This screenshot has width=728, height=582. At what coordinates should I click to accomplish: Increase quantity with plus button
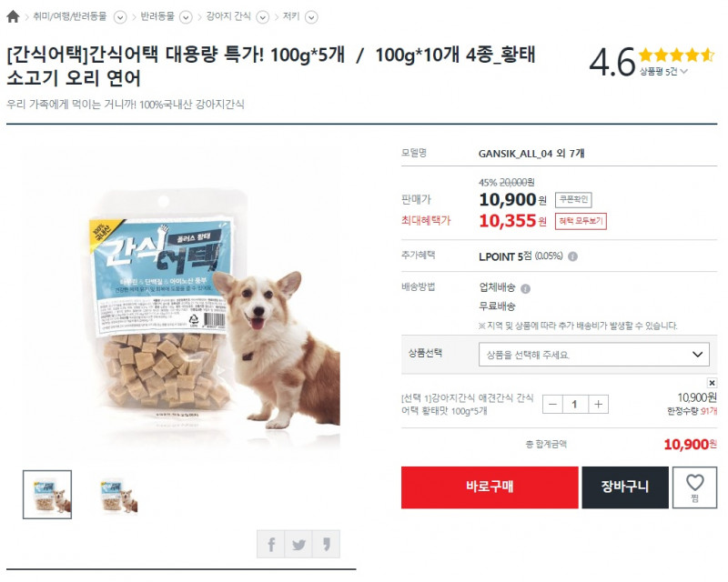point(599,405)
